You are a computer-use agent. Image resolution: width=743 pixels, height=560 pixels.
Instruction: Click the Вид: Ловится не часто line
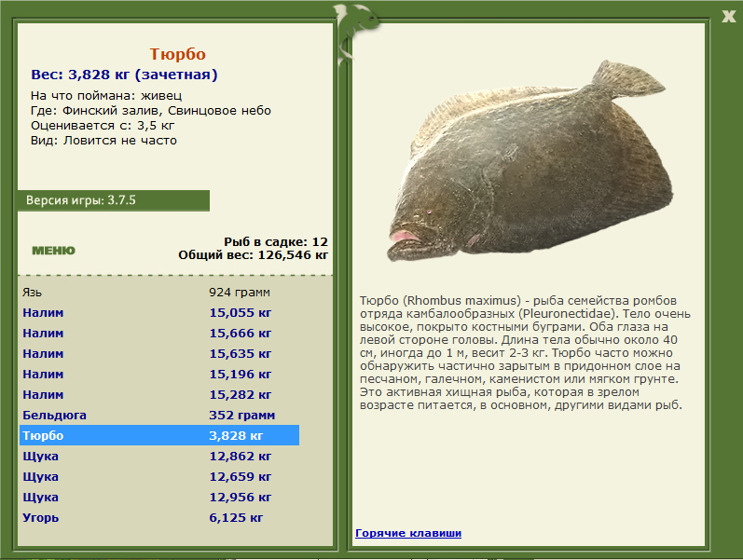pyautogui.click(x=103, y=141)
